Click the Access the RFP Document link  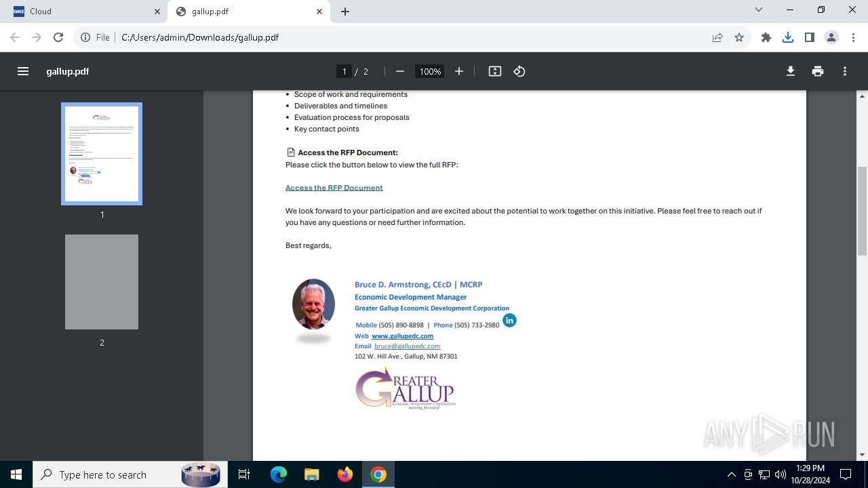click(x=334, y=188)
